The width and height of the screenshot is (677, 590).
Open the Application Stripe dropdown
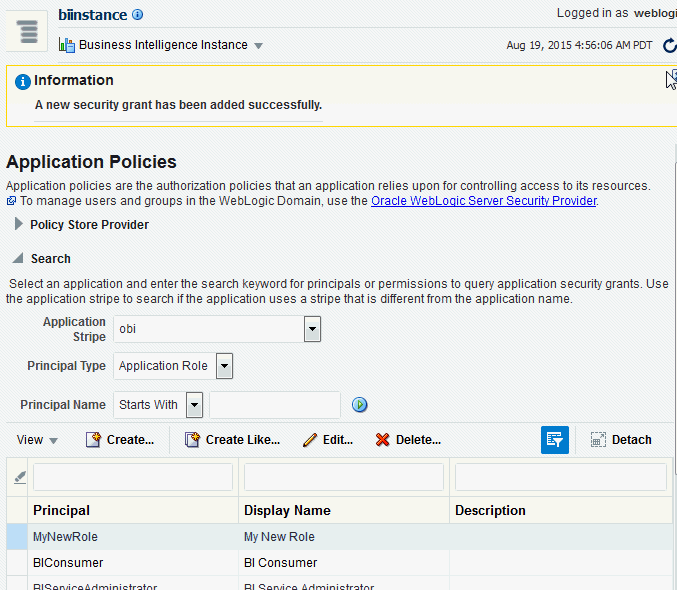[x=312, y=329]
